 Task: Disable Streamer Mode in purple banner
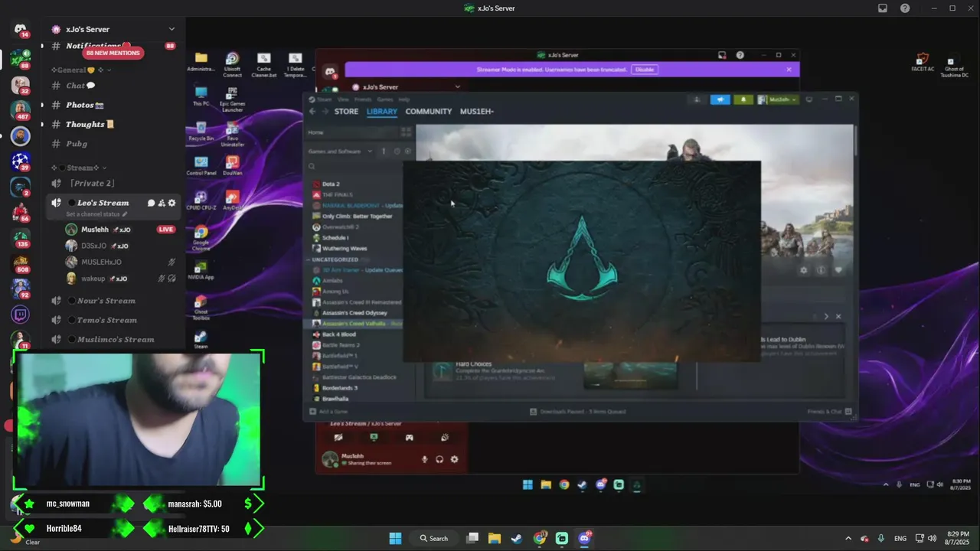[644, 70]
